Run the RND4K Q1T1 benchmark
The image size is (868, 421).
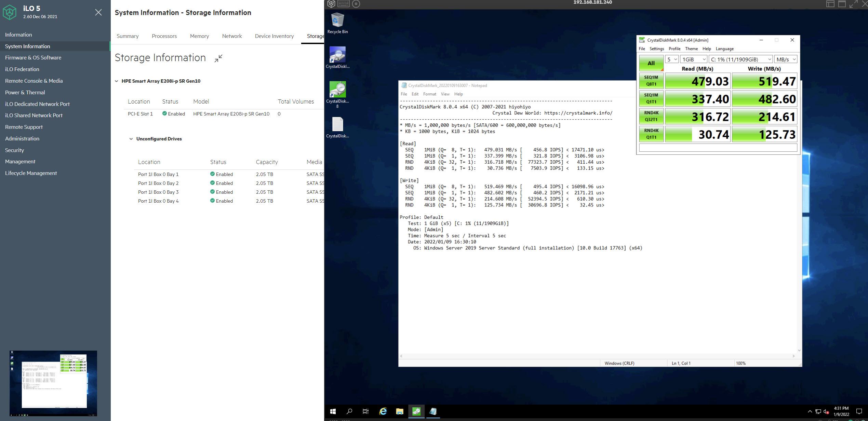pos(651,134)
